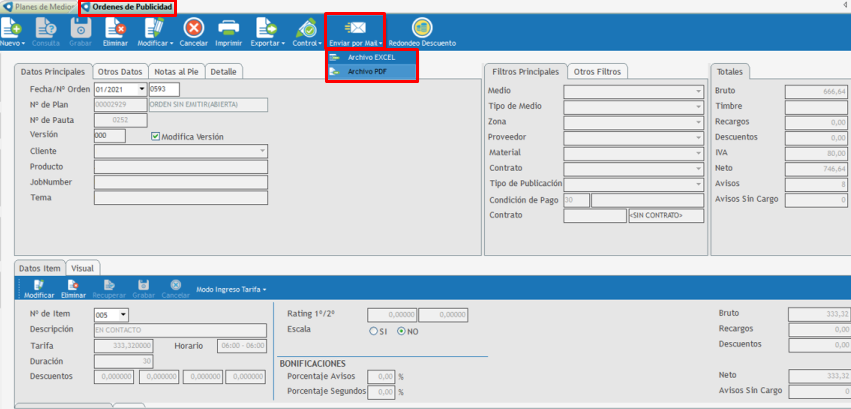Choose Archivo EXCEL from the mail menu

point(371,58)
